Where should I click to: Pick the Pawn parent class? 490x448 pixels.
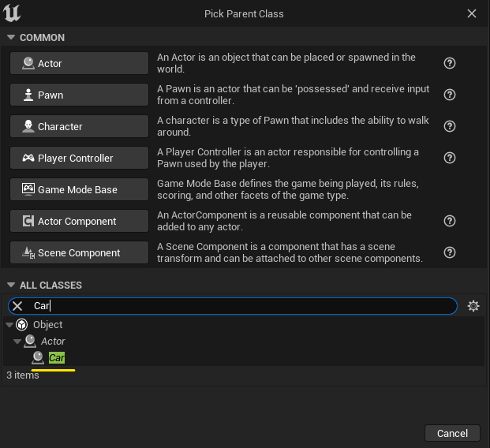point(79,95)
